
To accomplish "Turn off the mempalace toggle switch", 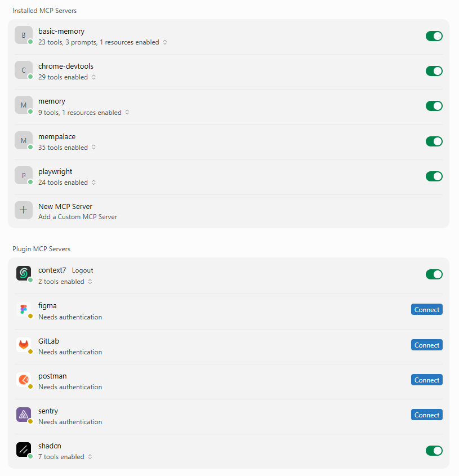I will 434,141.
